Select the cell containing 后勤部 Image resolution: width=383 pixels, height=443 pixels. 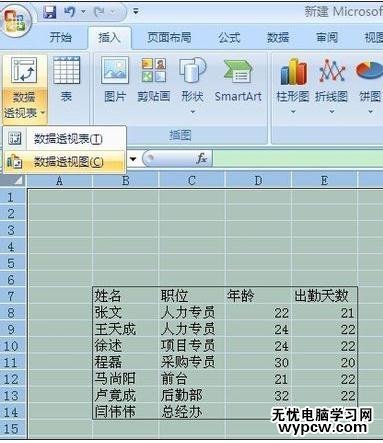coord(192,395)
